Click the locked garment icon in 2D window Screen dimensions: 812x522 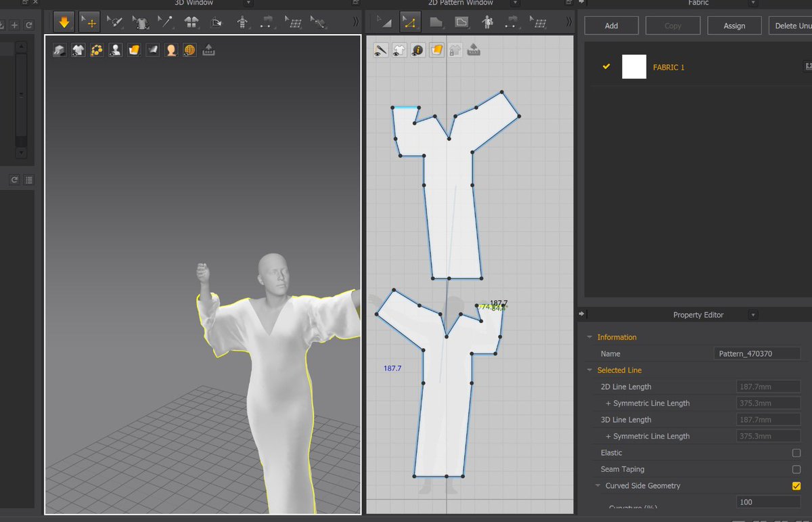coord(455,50)
